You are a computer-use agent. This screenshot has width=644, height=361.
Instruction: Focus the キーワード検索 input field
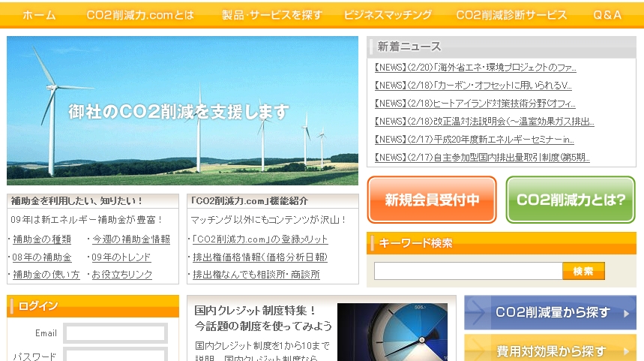click(x=469, y=271)
